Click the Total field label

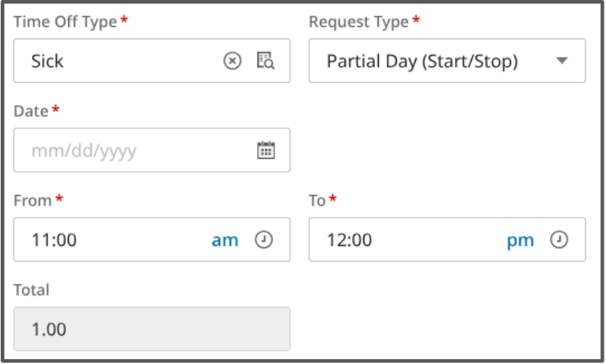(x=31, y=290)
